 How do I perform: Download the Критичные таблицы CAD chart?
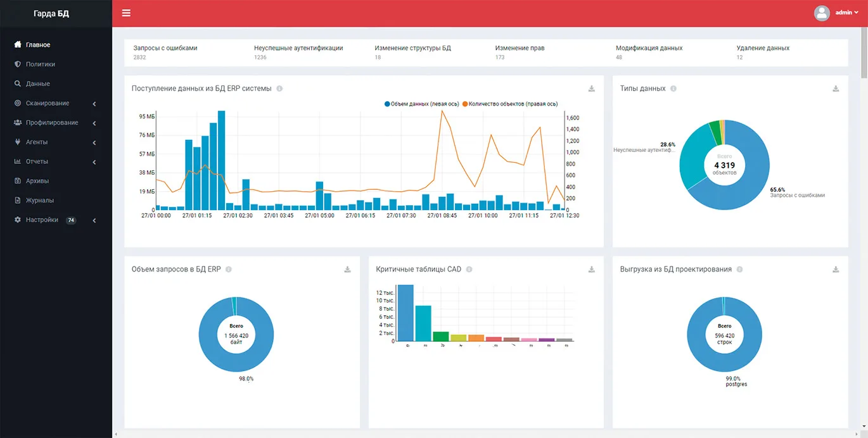pyautogui.click(x=592, y=269)
